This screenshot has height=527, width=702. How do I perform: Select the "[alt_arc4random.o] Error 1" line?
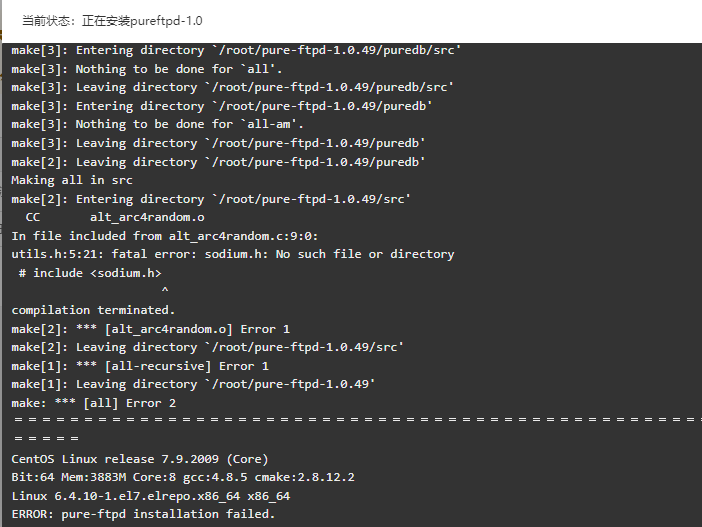pos(150,329)
